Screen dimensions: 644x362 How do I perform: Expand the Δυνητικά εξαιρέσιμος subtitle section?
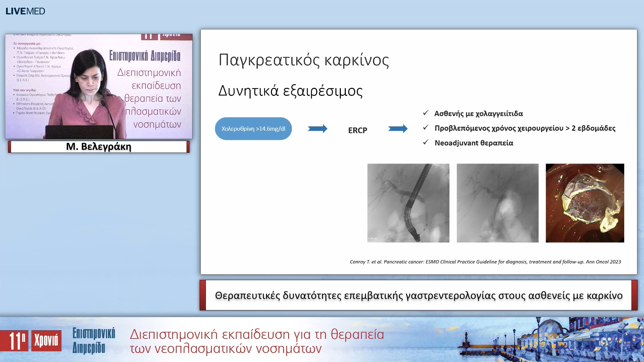coord(291,90)
